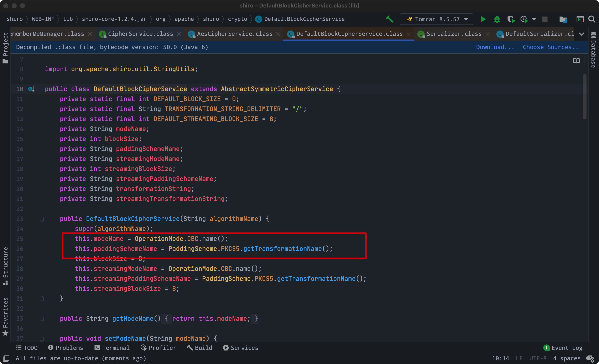Click the line 10 gutter implementation icon
This screenshot has width=599, height=364.
click(31, 89)
